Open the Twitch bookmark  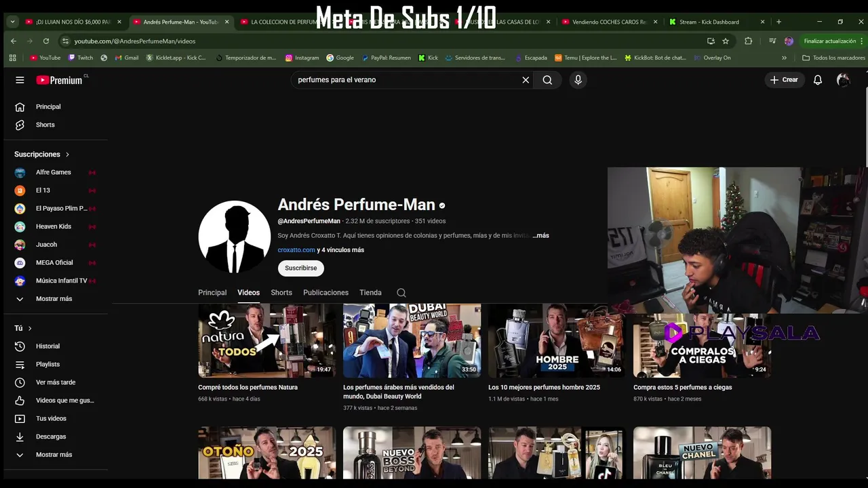[79, 58]
